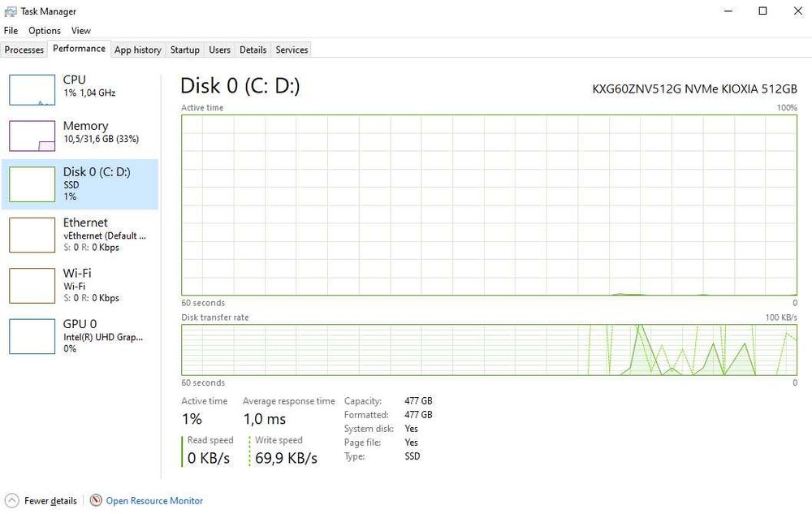Switch to the App history tab
Viewport: 812px width, 514px height.
(x=137, y=50)
